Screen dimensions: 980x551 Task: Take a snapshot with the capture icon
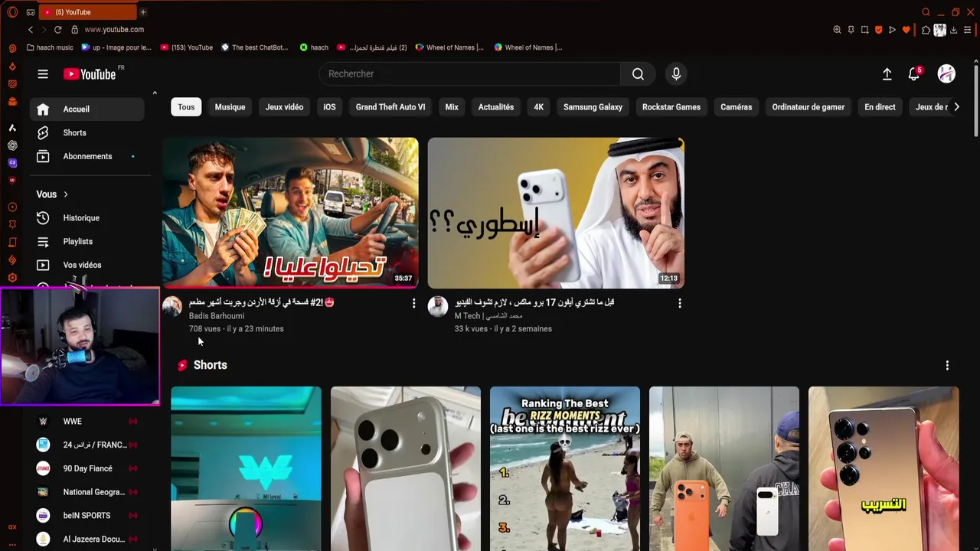[864, 30]
